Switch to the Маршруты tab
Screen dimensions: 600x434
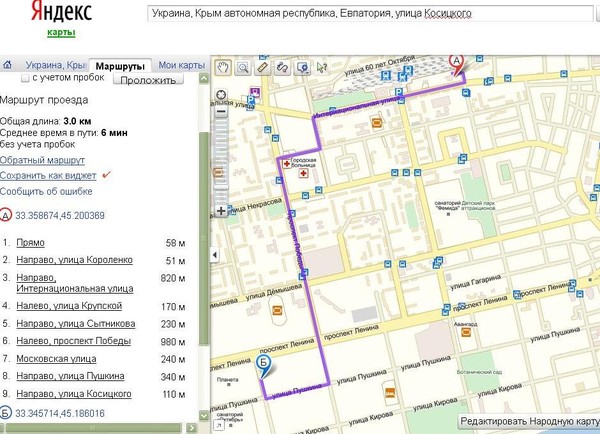point(120,66)
